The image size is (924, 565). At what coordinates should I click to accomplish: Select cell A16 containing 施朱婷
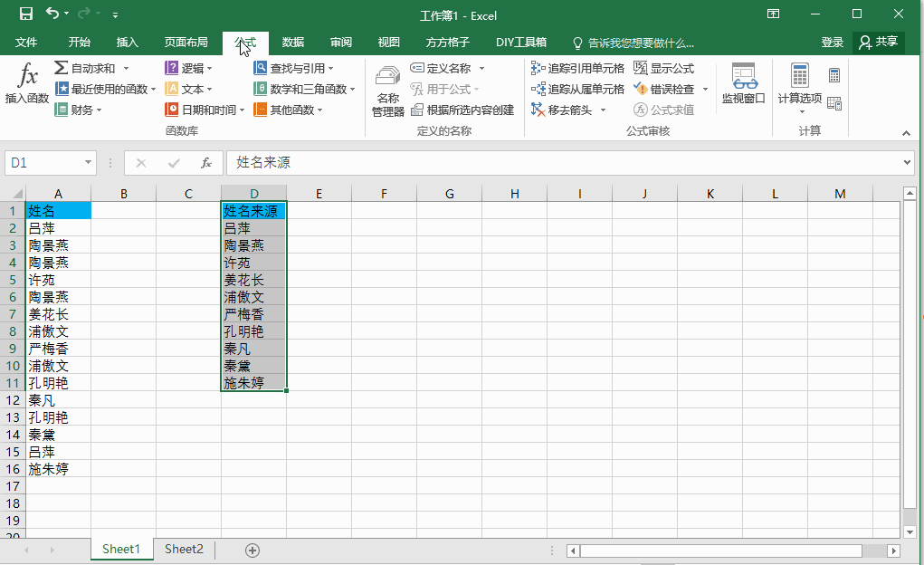tap(58, 469)
